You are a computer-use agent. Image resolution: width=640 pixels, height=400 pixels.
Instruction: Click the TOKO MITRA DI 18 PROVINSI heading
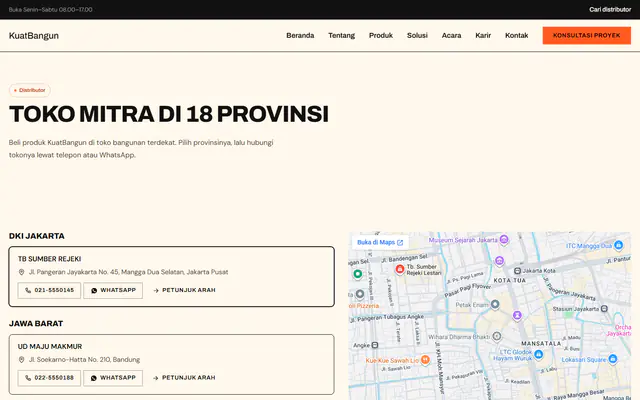click(x=169, y=114)
